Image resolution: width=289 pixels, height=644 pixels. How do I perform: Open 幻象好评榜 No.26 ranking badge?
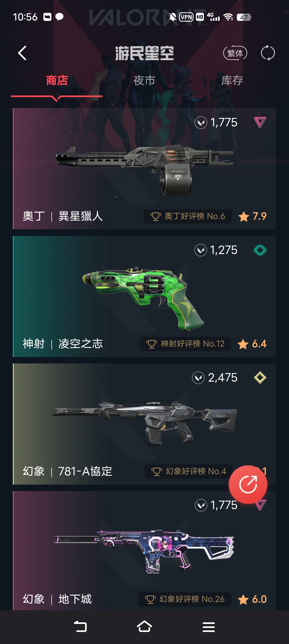coord(185,599)
